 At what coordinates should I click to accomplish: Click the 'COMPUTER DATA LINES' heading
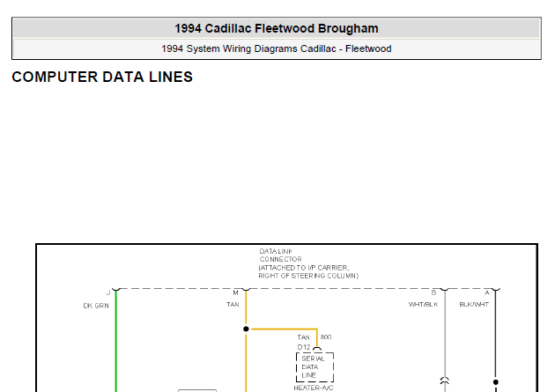pos(102,77)
